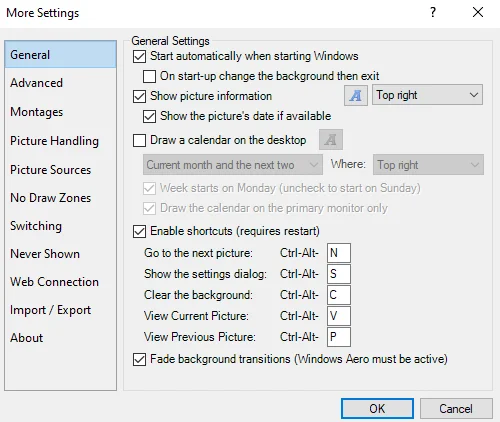
Task: Enable draw a calendar on desktop
Action: [139, 140]
